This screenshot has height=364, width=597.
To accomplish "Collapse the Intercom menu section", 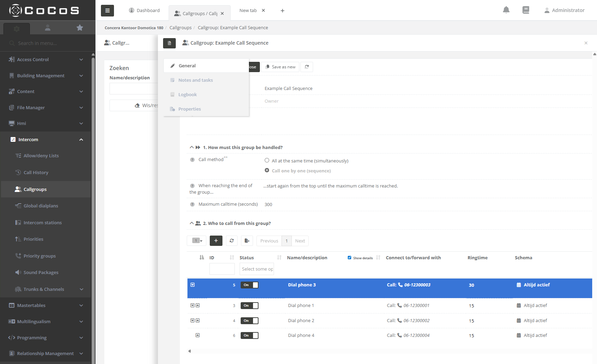I will [81, 140].
